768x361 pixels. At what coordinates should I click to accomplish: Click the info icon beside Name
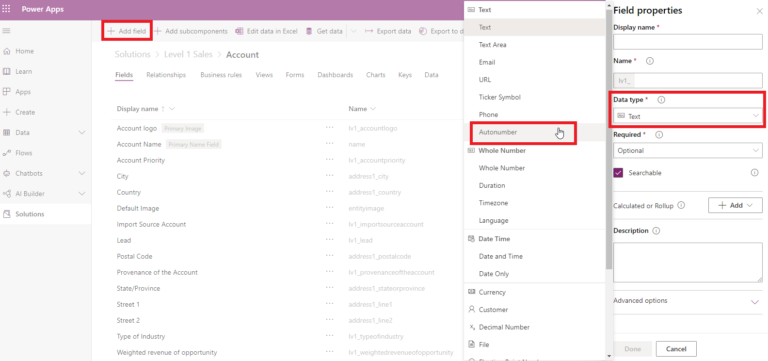[650, 61]
